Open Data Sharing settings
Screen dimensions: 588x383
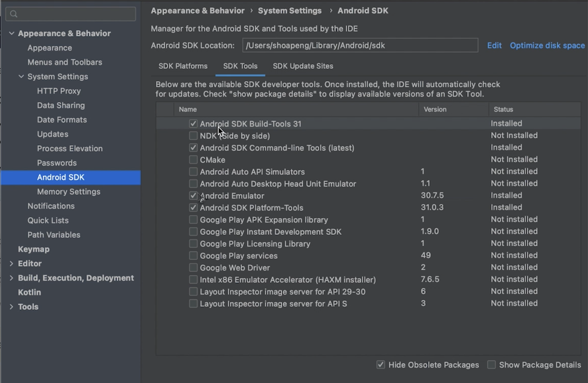(61, 105)
